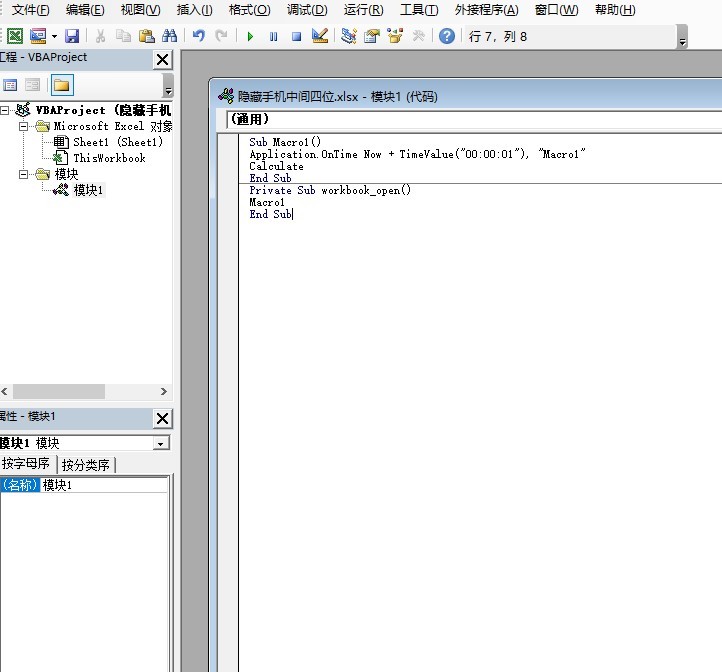Image resolution: width=722 pixels, height=672 pixels.
Task: Open the Properties Window icon
Action: pos(372,36)
